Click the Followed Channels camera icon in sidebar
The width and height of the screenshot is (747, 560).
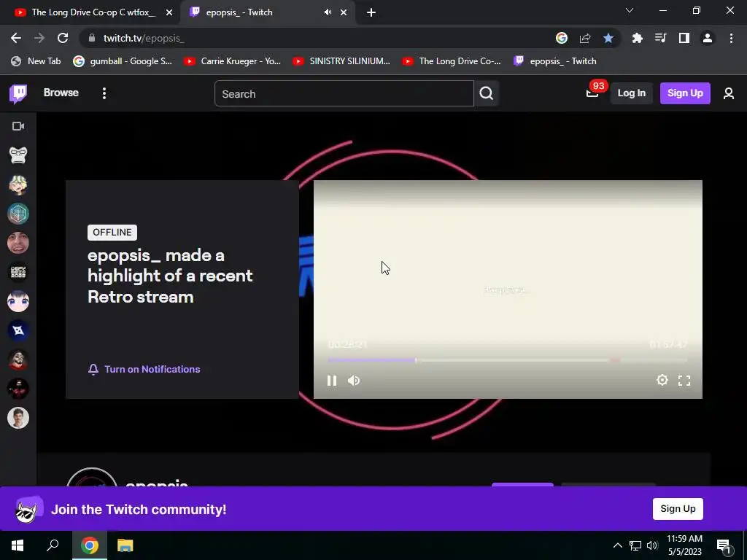(18, 126)
